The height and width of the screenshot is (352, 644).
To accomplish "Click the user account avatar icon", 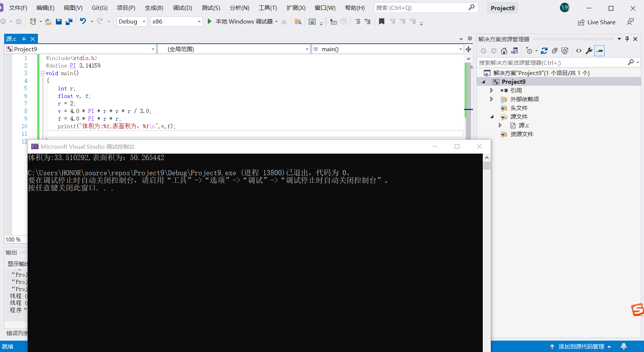I will pyautogui.click(x=565, y=8).
